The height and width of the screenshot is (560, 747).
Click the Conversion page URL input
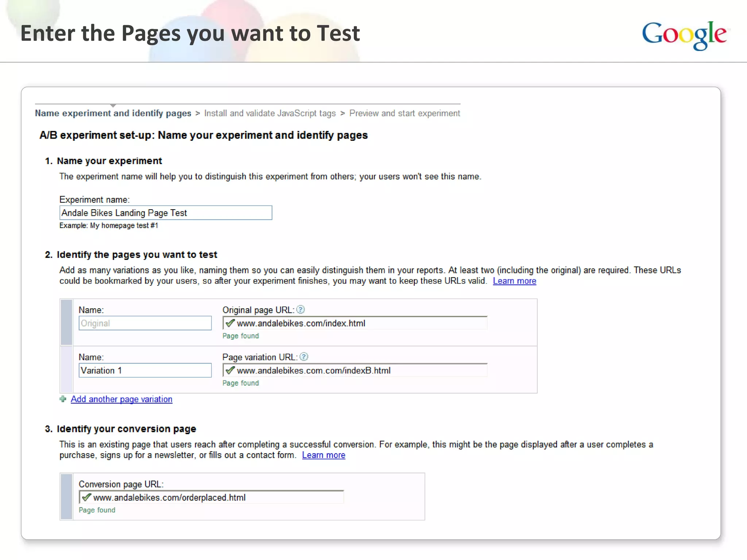211,497
